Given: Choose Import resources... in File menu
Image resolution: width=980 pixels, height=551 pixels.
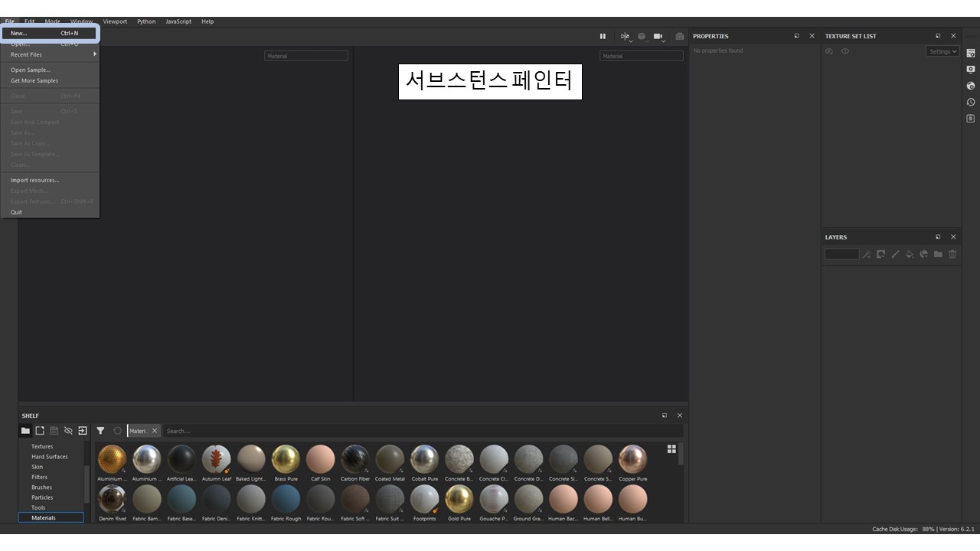Looking at the screenshot, I should (x=51, y=180).
